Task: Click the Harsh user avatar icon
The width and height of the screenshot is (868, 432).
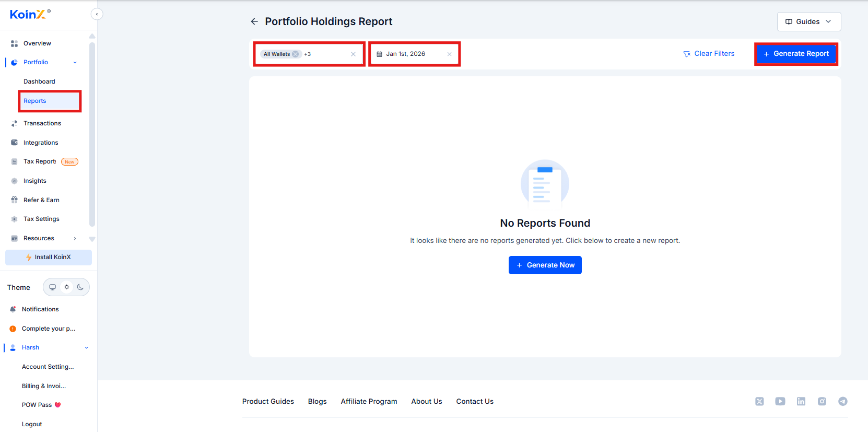Action: point(13,347)
